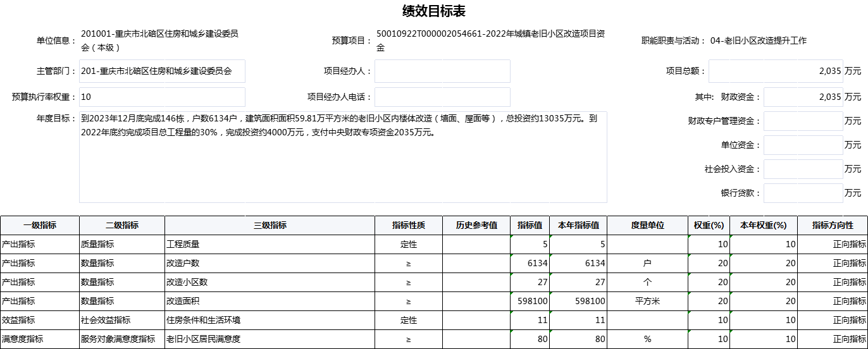Click the 财政资金 amount field
This screenshot has width=868, height=349.
[x=803, y=97]
